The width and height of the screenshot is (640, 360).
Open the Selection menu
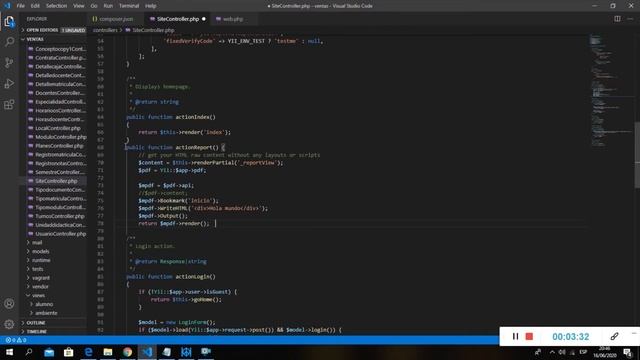coord(56,6)
